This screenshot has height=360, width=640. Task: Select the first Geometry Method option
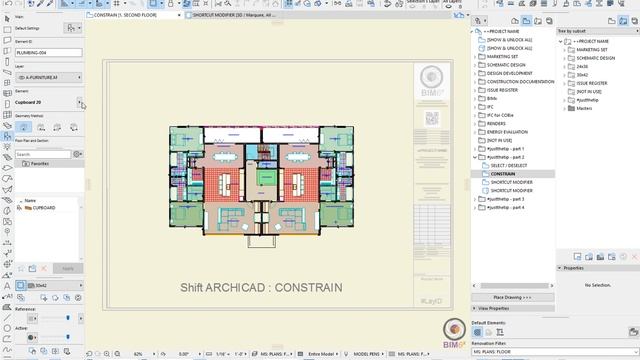(x=24, y=127)
